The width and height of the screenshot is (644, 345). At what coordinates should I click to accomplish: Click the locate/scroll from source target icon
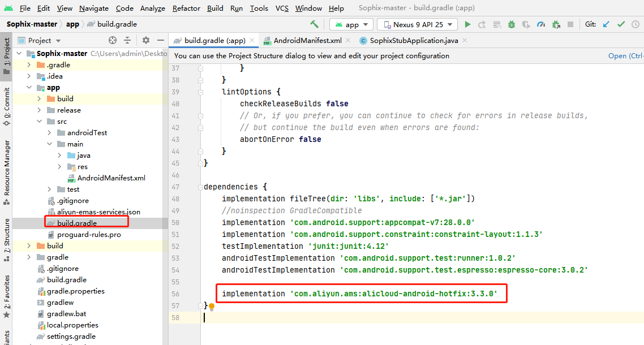113,40
